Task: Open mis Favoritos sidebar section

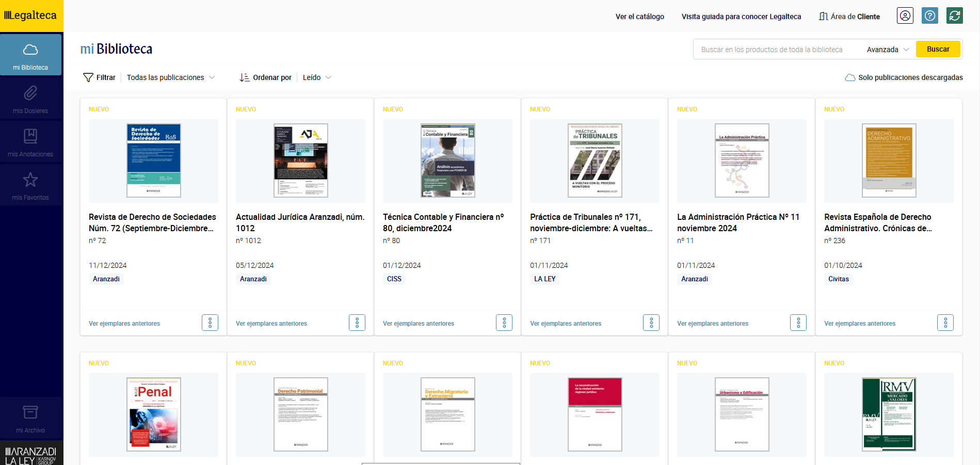Action: click(30, 185)
